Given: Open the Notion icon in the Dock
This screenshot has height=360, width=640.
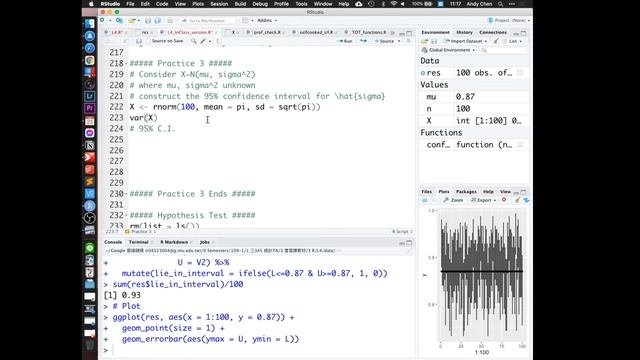Looking at the screenshot, I should (x=90, y=145).
